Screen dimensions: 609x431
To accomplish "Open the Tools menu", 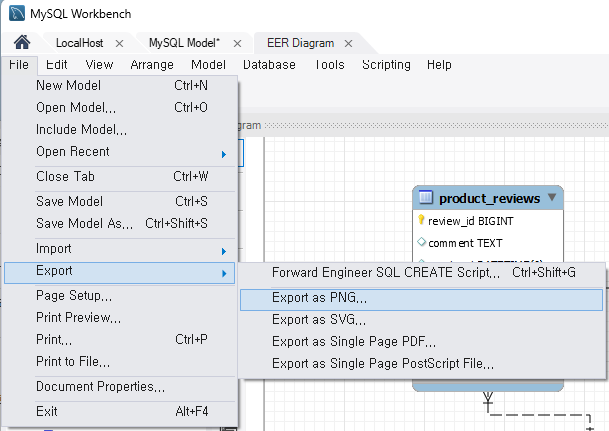I will [329, 64].
